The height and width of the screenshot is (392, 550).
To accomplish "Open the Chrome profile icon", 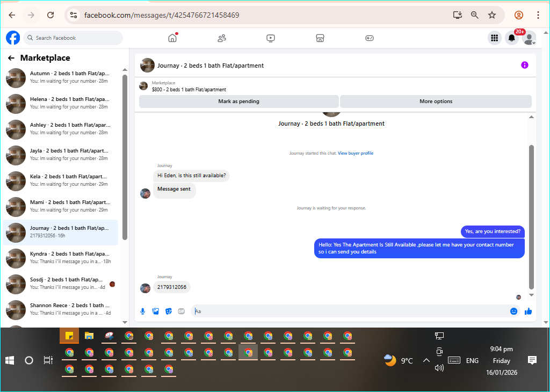I will click(519, 15).
